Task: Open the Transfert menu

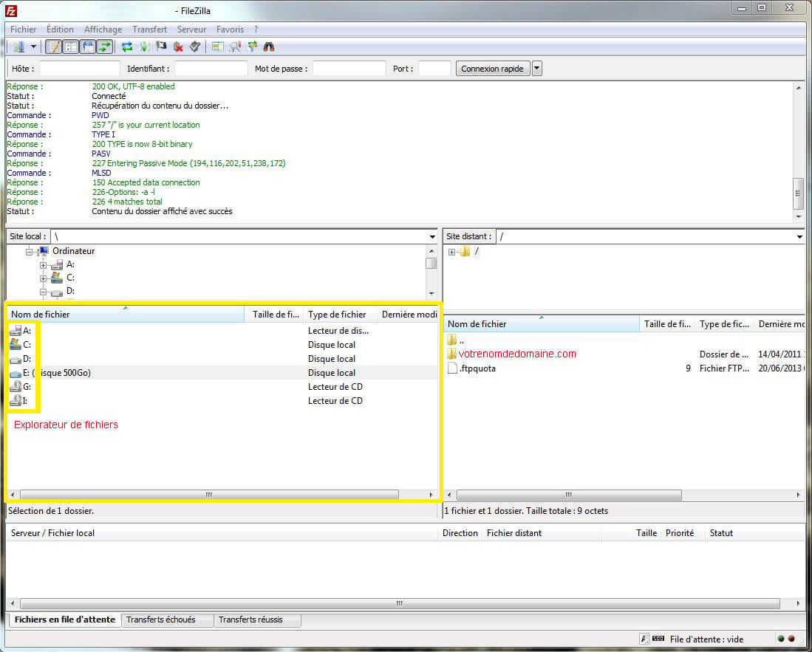Action: click(150, 30)
